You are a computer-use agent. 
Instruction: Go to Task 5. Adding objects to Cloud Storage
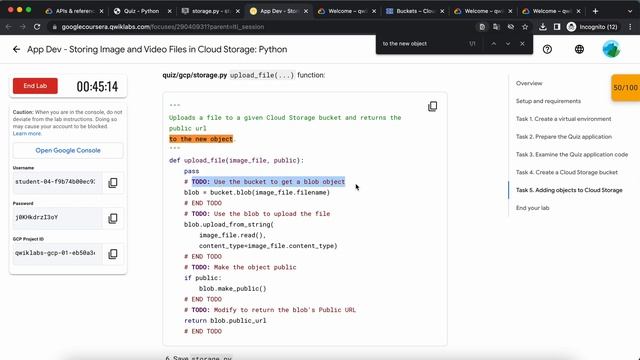point(569,190)
